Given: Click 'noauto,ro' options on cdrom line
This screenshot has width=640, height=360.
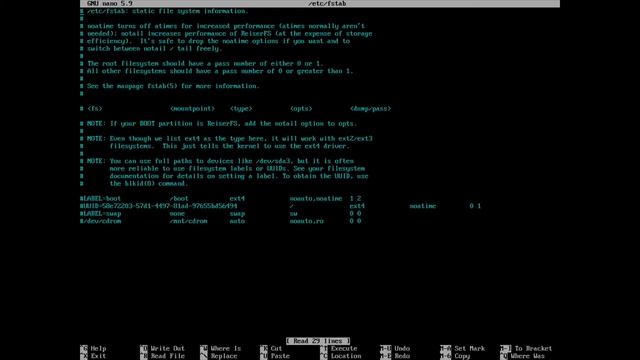Looking at the screenshot, I should pos(307,221).
